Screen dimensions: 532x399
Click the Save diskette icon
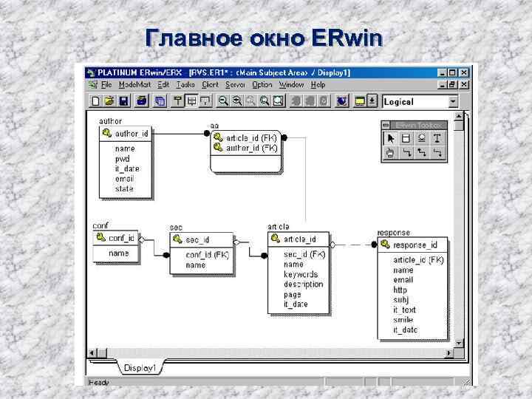point(123,101)
